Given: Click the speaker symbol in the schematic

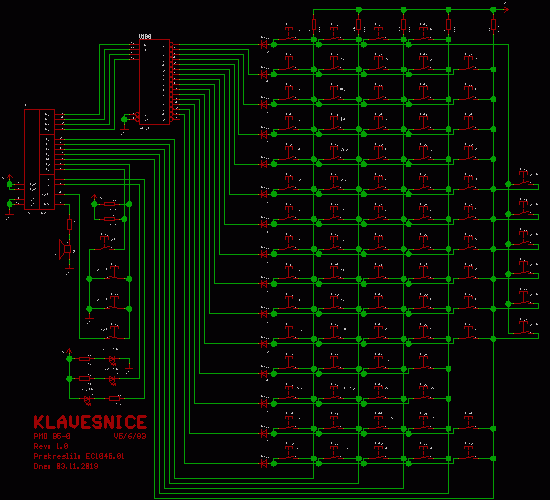Looking at the screenshot, I should 65,249.
